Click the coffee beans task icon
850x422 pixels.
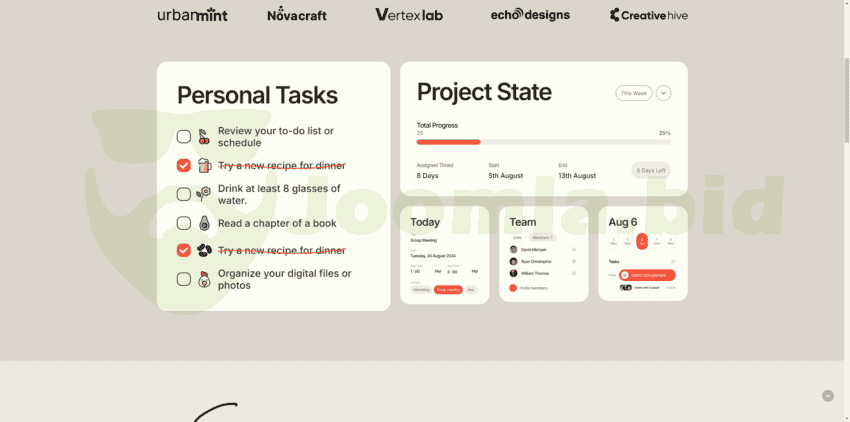[x=204, y=251]
